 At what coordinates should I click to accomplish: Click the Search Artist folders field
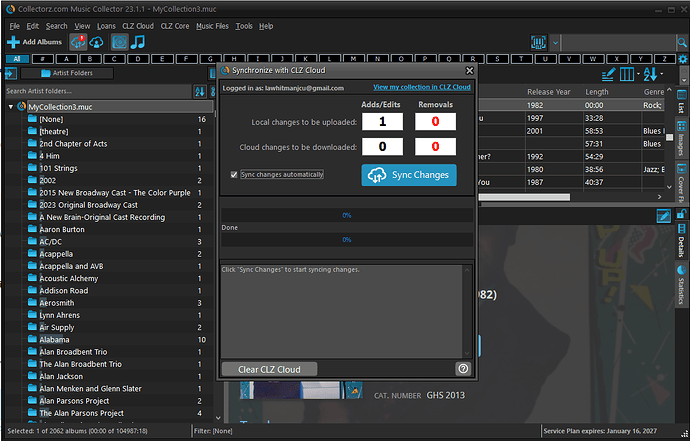pos(99,92)
